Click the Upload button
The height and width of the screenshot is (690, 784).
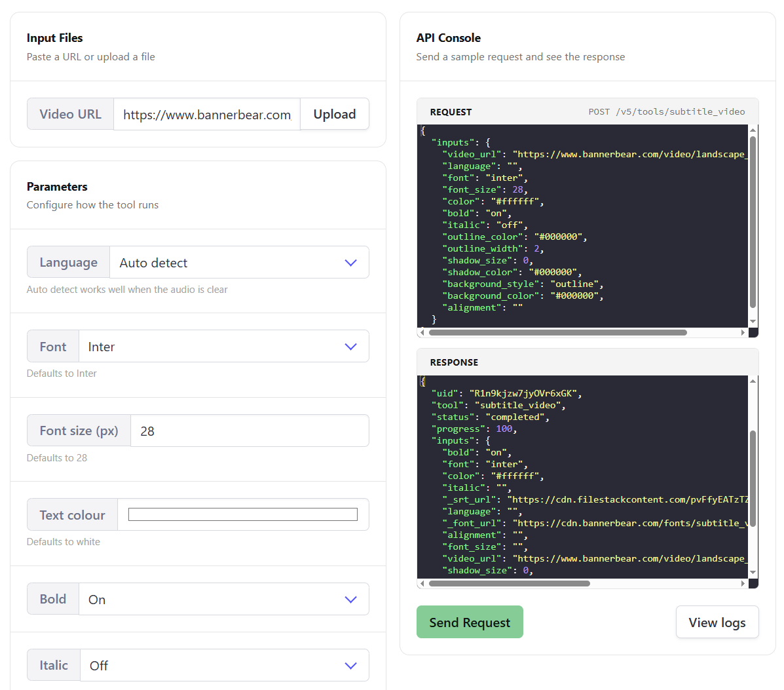click(335, 114)
